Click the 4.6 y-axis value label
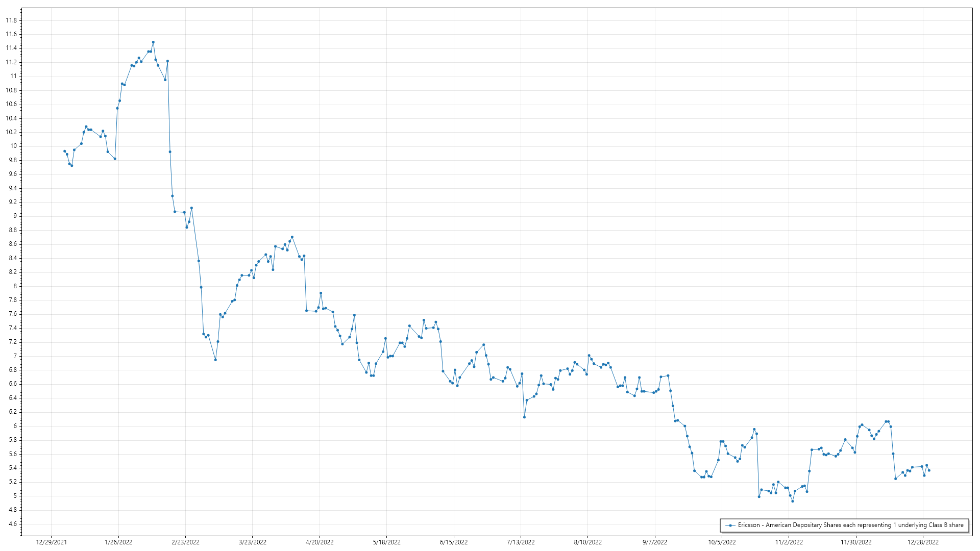The image size is (980, 551). tap(12, 524)
